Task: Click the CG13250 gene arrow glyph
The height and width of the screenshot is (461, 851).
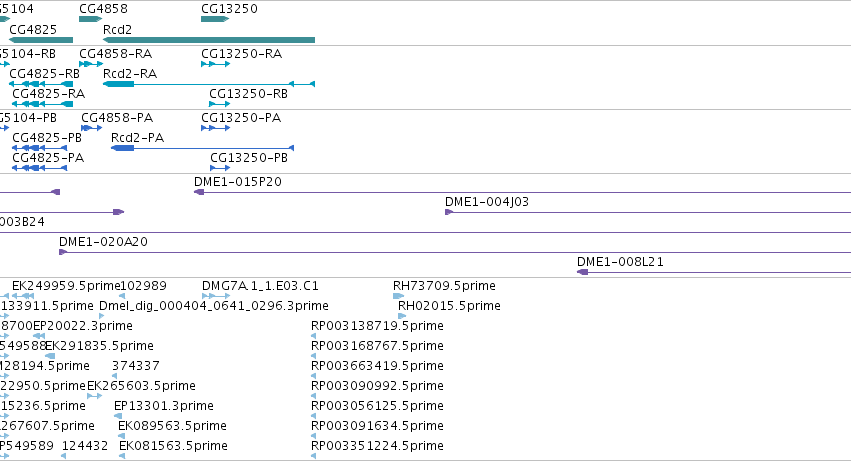Action: coord(215,19)
